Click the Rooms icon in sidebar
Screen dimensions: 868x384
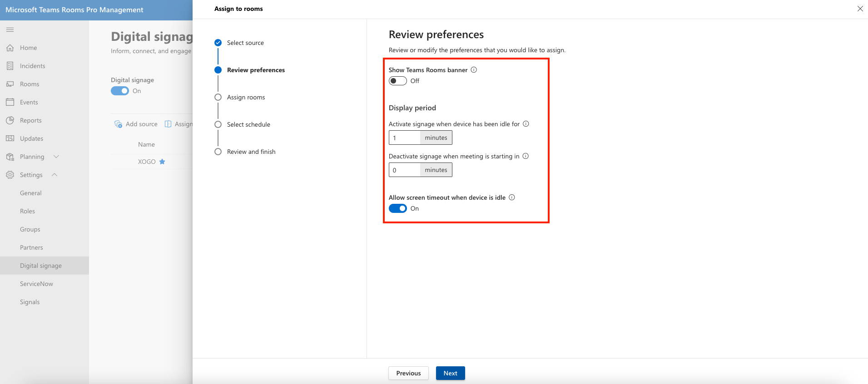pos(10,84)
